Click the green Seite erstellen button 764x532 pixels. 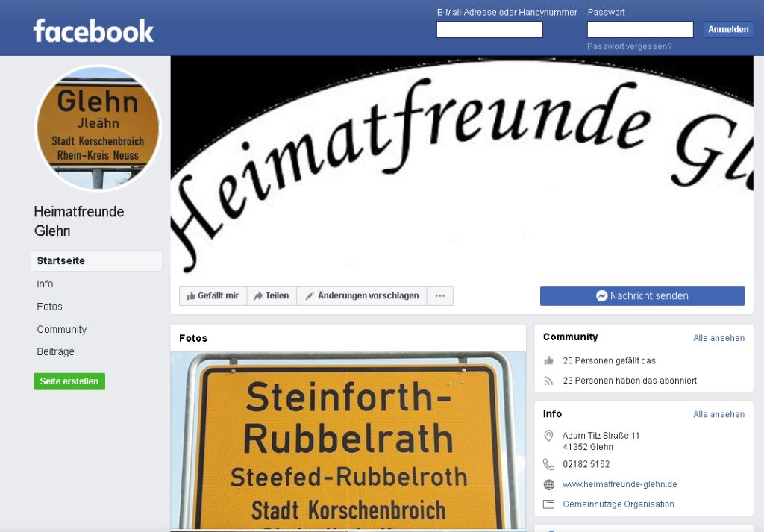69,381
